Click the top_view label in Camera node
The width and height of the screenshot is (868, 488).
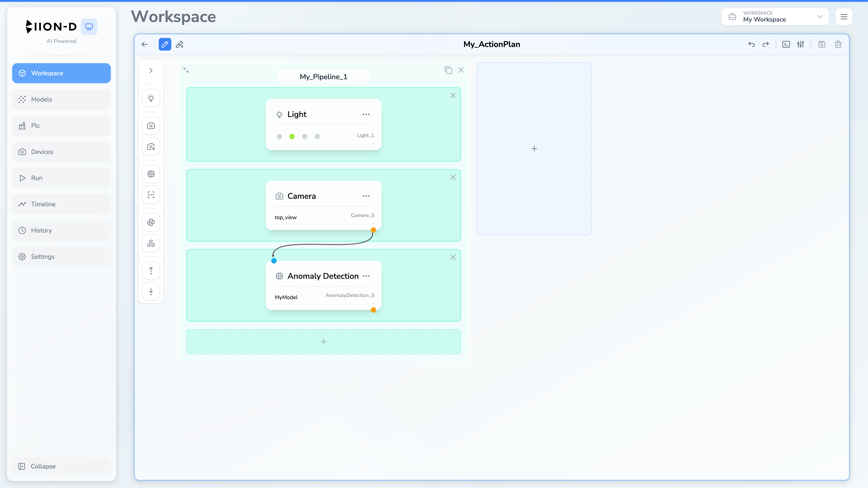[x=285, y=217]
